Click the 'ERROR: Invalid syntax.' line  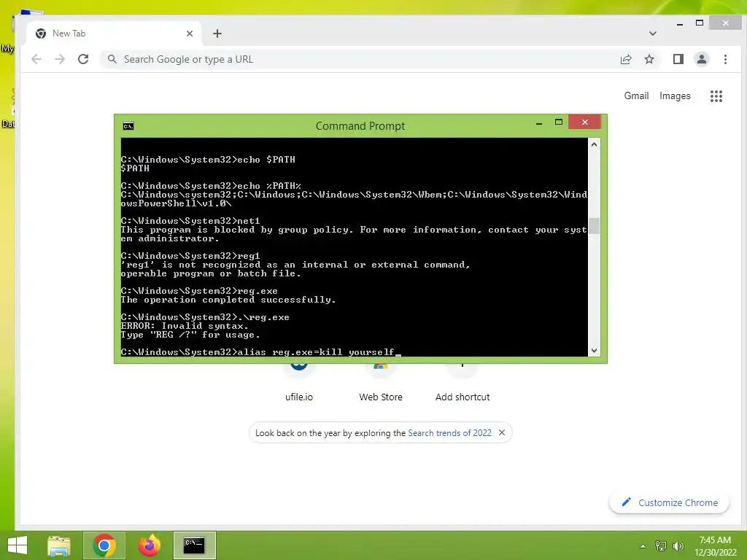[x=185, y=326]
